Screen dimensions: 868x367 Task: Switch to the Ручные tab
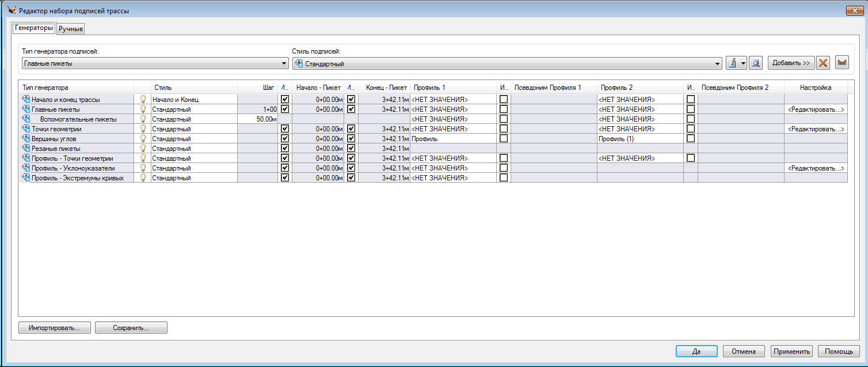coord(71,29)
